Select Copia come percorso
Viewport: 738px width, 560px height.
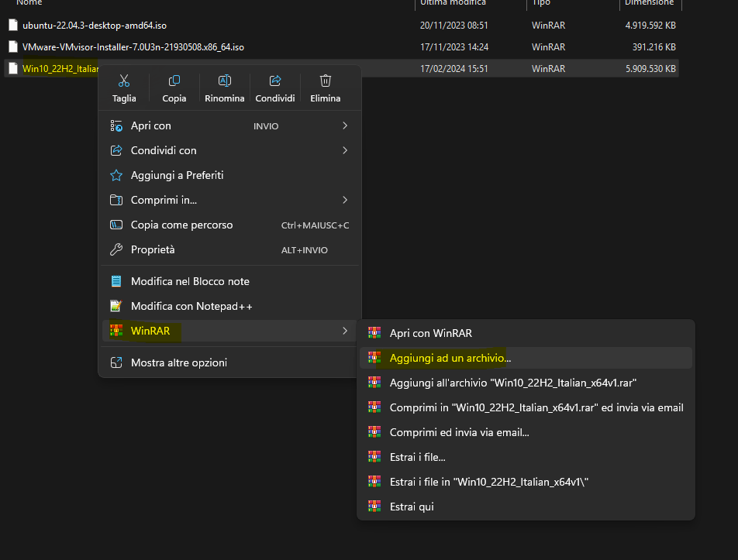[181, 225]
